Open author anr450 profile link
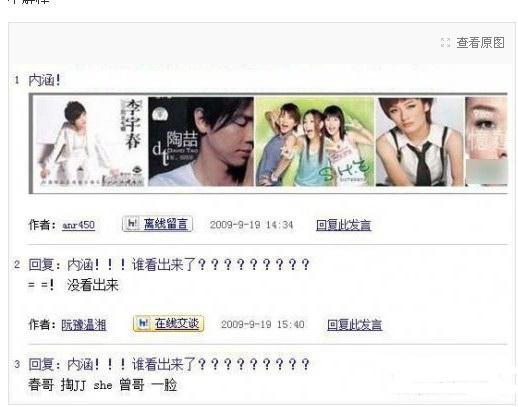Viewport: 518px width, 407px height. click(79, 225)
